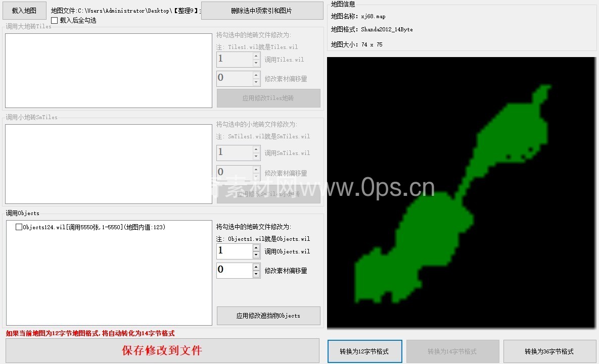Click 删除选中项索引和图片 button
Viewport: 599px width, 364px height.
[x=262, y=11]
